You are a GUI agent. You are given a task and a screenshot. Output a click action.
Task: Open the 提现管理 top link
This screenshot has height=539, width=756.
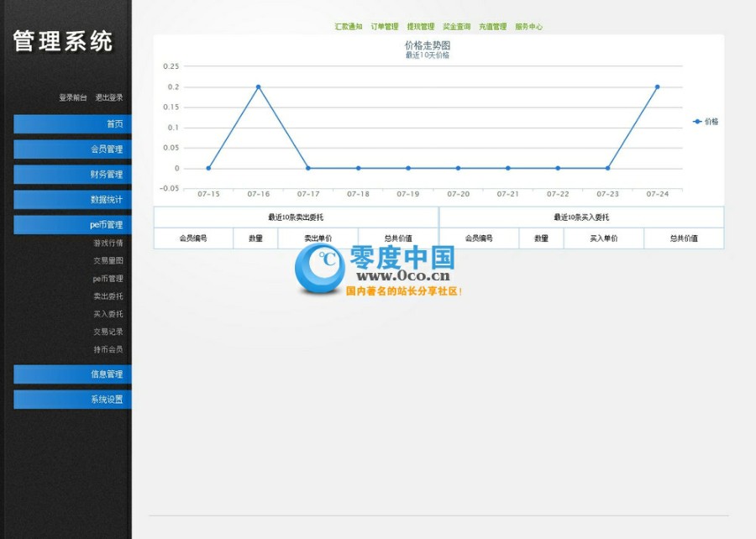(x=421, y=27)
